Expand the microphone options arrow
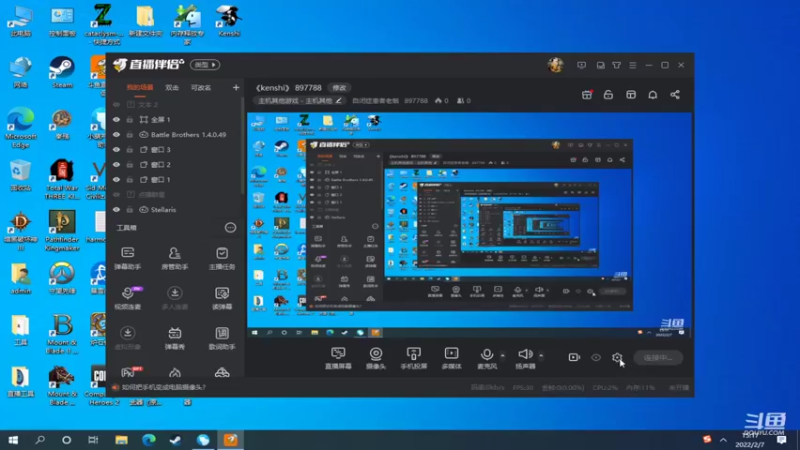 [x=503, y=355]
